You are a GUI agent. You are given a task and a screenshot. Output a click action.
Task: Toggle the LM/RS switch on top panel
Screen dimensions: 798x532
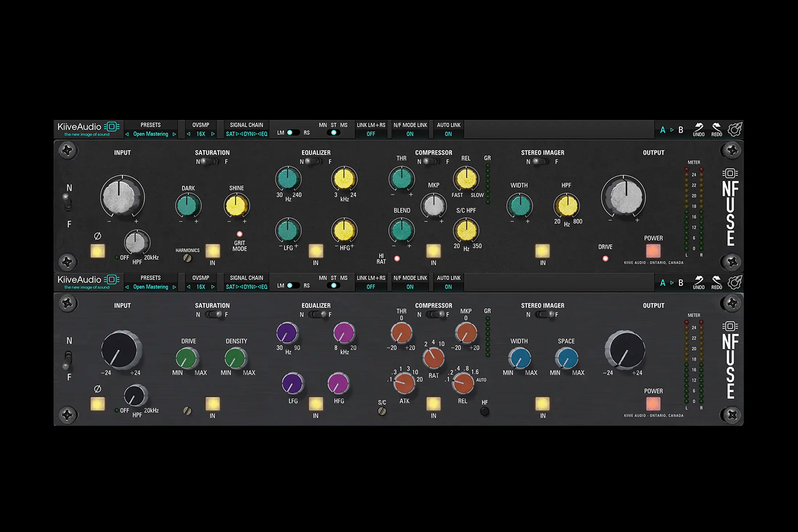pos(292,132)
